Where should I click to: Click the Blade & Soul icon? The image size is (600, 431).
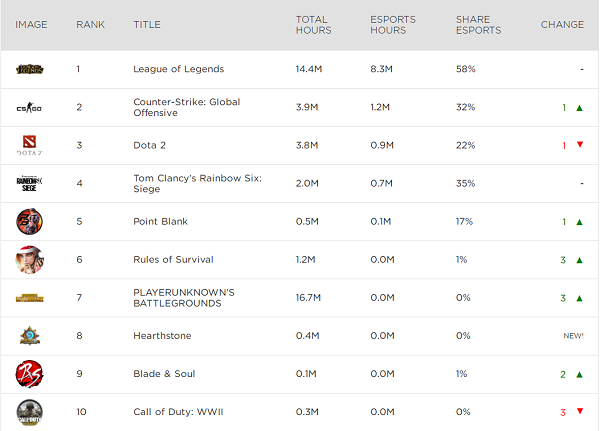tap(29, 374)
